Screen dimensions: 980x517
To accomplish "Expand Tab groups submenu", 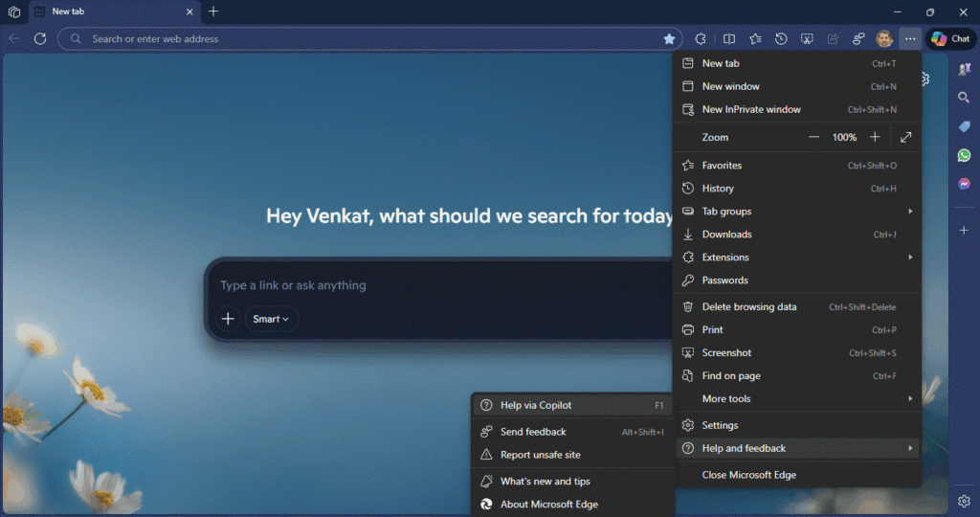I will (797, 212).
